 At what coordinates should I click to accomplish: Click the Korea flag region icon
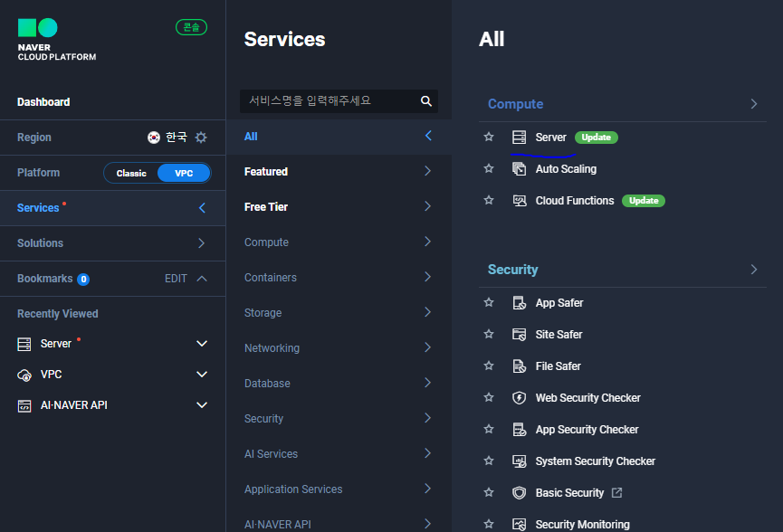tap(153, 138)
